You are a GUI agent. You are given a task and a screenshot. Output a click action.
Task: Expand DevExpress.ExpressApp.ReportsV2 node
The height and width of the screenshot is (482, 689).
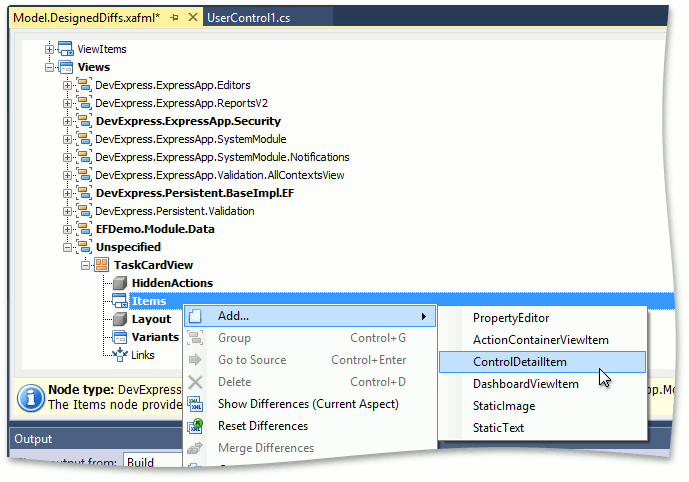click(x=67, y=103)
